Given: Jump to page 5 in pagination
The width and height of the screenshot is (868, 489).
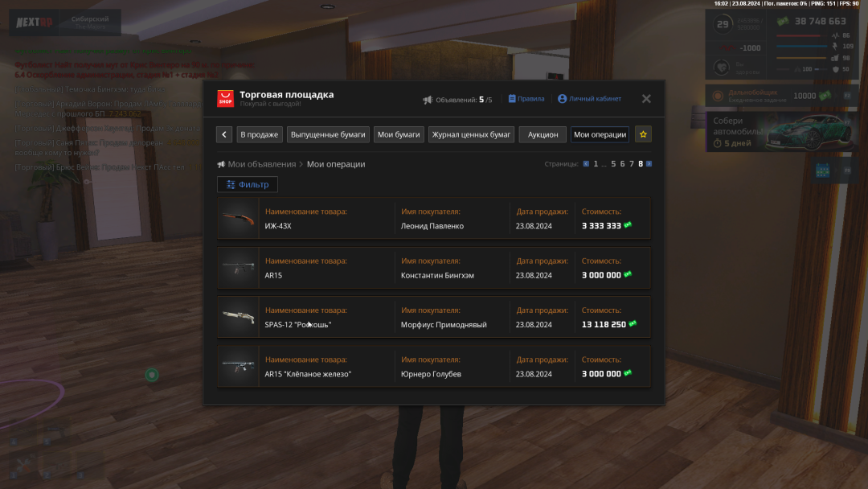Looking at the screenshot, I should tap(613, 164).
